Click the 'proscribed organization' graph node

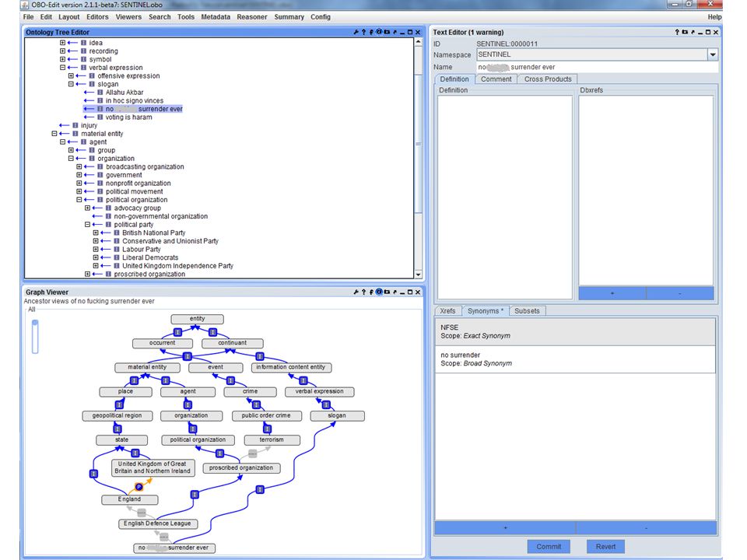pos(241,468)
